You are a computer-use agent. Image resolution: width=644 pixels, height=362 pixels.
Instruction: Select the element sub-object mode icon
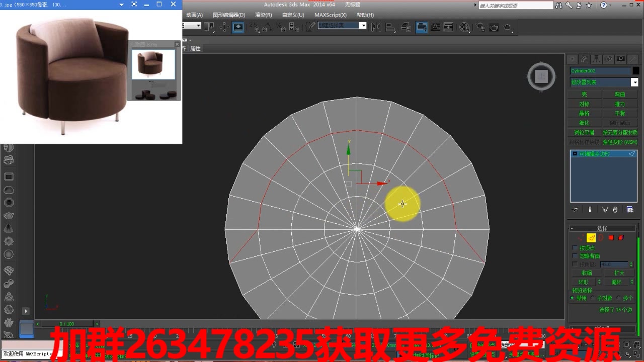620,237
